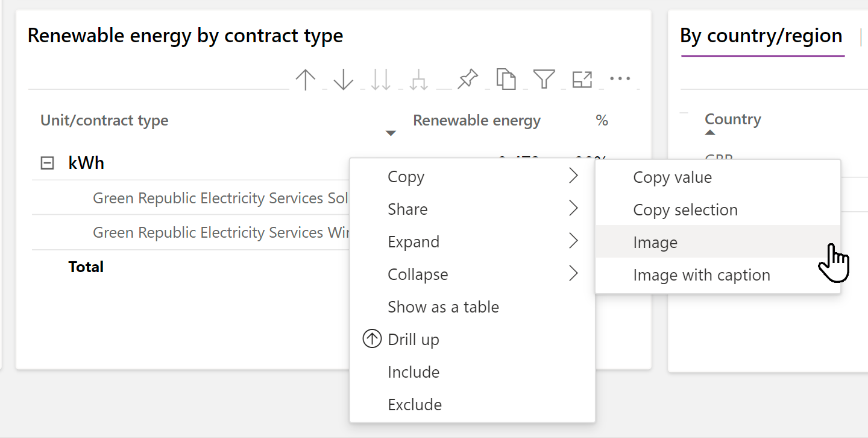Click the Exclude option
Image resolution: width=868 pixels, height=438 pixels.
pos(415,404)
